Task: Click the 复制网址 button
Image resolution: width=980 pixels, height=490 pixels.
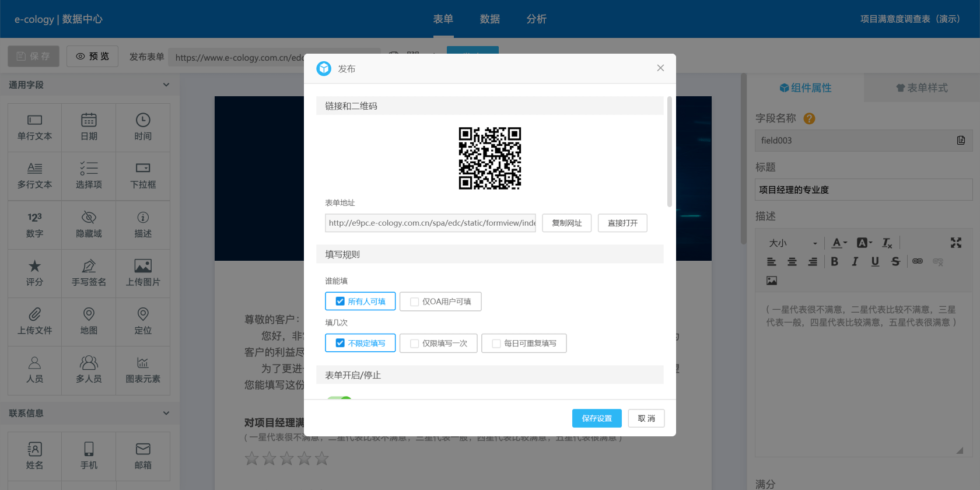Action: pyautogui.click(x=567, y=223)
